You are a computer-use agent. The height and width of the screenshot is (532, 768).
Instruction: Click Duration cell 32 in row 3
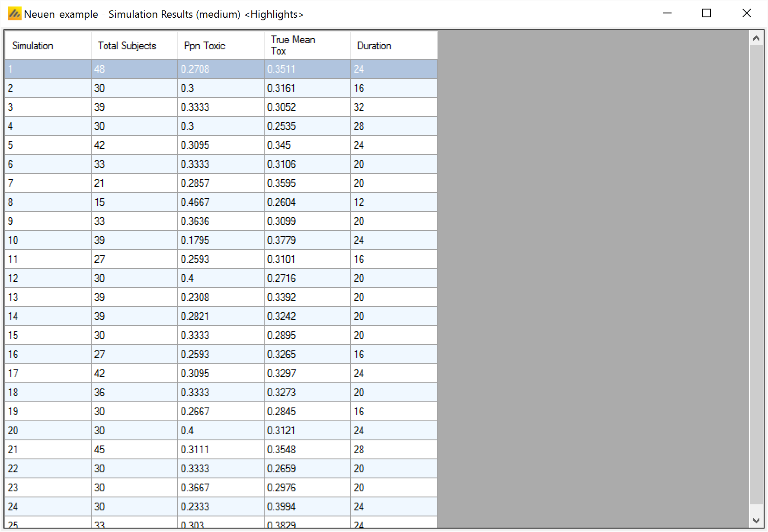click(394, 107)
